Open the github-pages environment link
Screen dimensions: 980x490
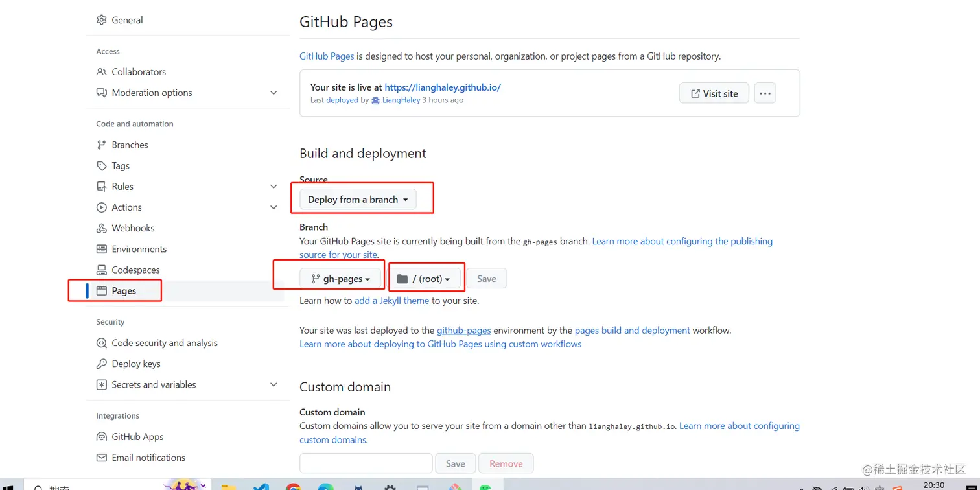(463, 331)
